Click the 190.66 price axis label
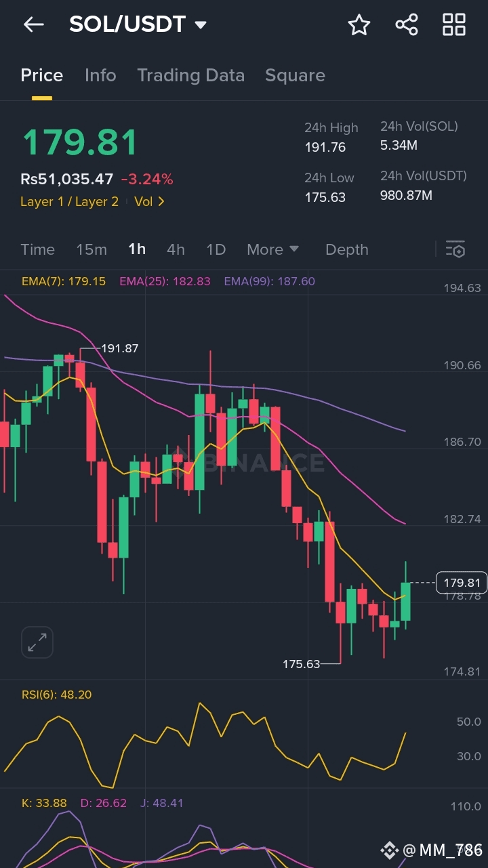 point(462,365)
